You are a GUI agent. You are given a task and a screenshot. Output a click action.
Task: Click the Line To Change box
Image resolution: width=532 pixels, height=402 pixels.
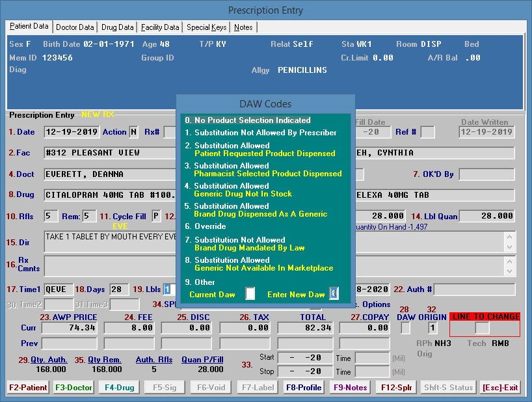tap(481, 328)
